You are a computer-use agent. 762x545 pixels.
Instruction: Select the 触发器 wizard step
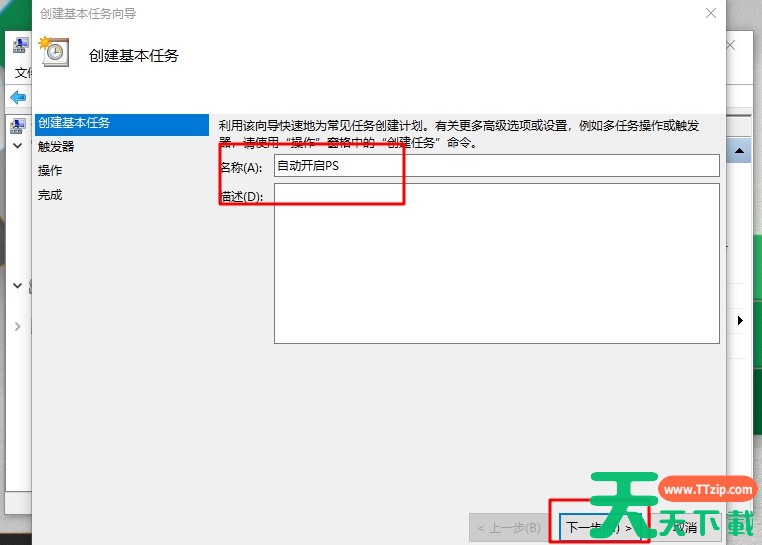point(56,146)
